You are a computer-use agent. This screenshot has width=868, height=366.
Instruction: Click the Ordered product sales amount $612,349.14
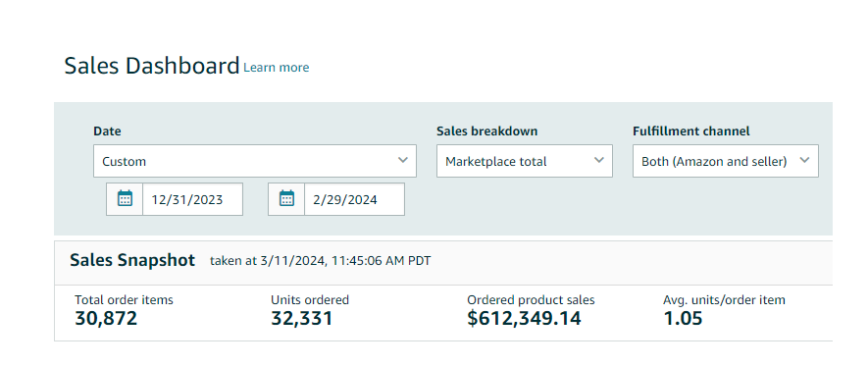tap(524, 318)
